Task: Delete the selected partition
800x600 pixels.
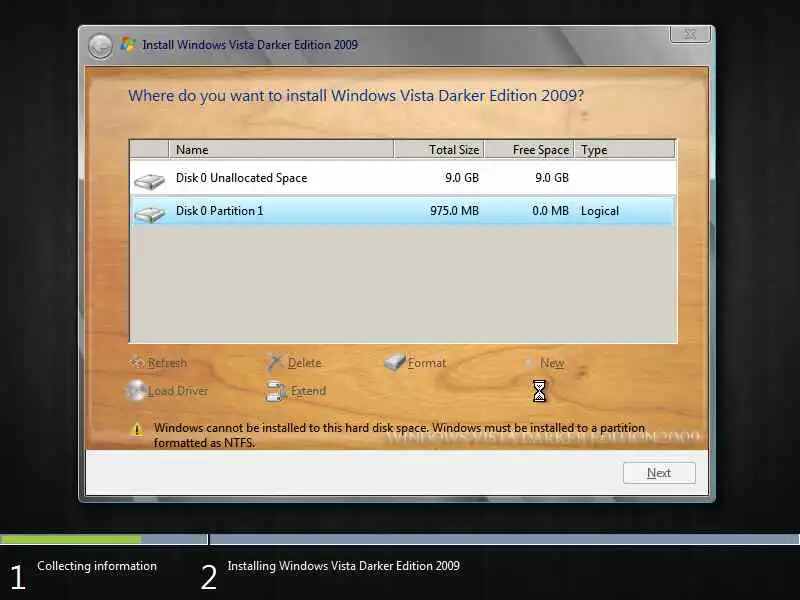Action: 305,363
